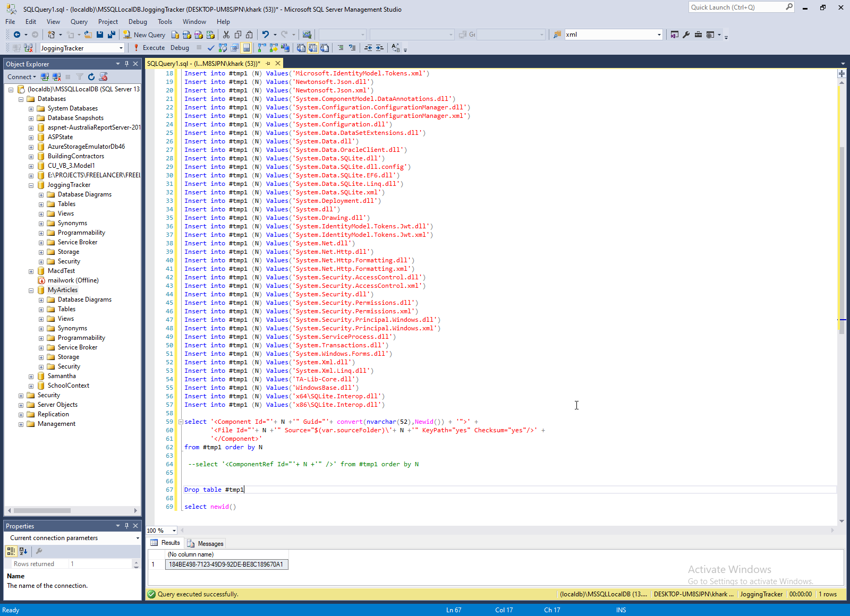The width and height of the screenshot is (850, 616).
Task: Collapse the select statement at line 59
Action: pos(181,422)
